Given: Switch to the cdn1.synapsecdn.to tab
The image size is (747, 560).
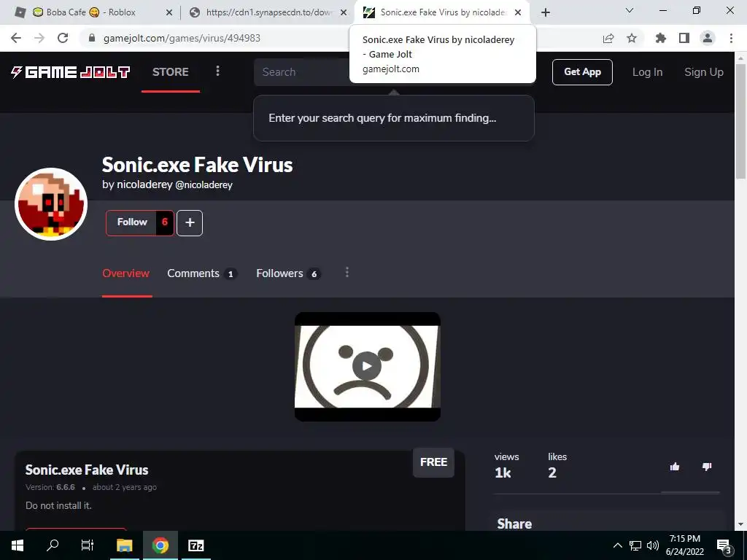Looking at the screenshot, I should point(267,12).
